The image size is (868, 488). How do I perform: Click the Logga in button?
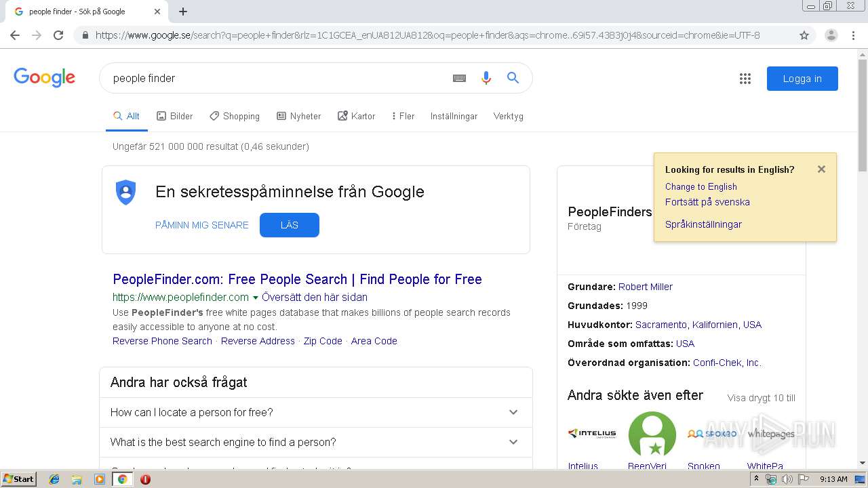pos(802,79)
